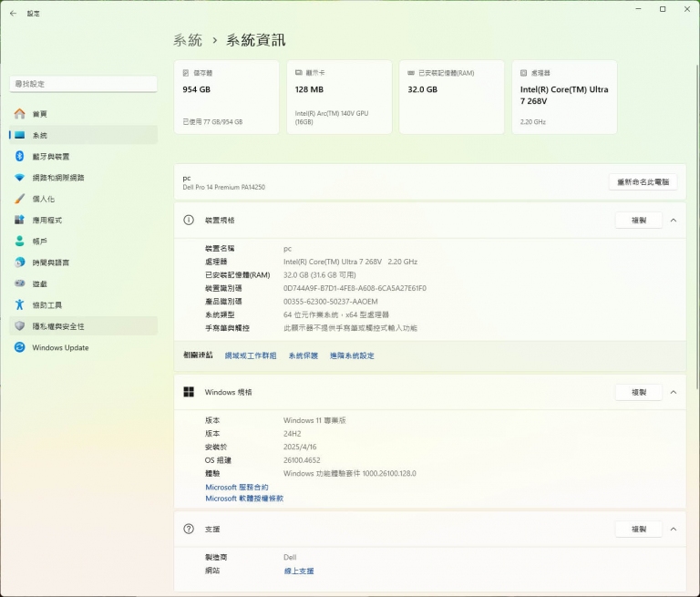Click the install date 2025/4/16
Screen dimensions: 700x597
pyautogui.click(x=300, y=447)
